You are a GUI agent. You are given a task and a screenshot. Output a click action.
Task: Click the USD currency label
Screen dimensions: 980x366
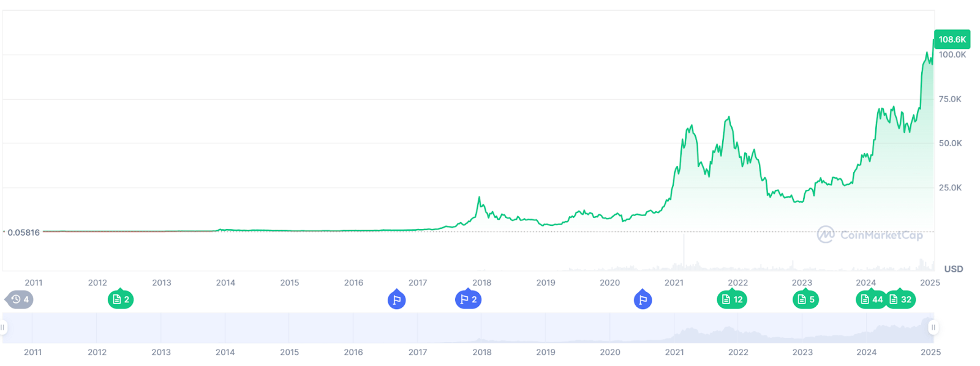point(953,269)
